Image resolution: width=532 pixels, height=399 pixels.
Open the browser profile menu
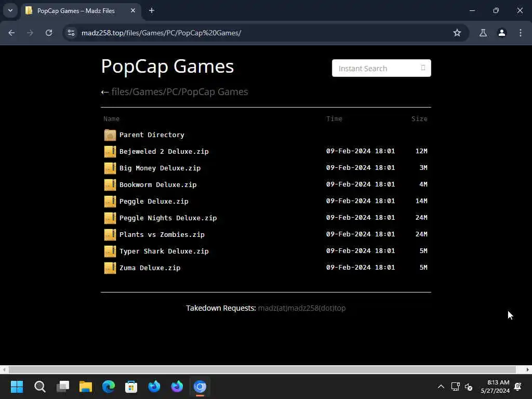pyautogui.click(x=502, y=33)
